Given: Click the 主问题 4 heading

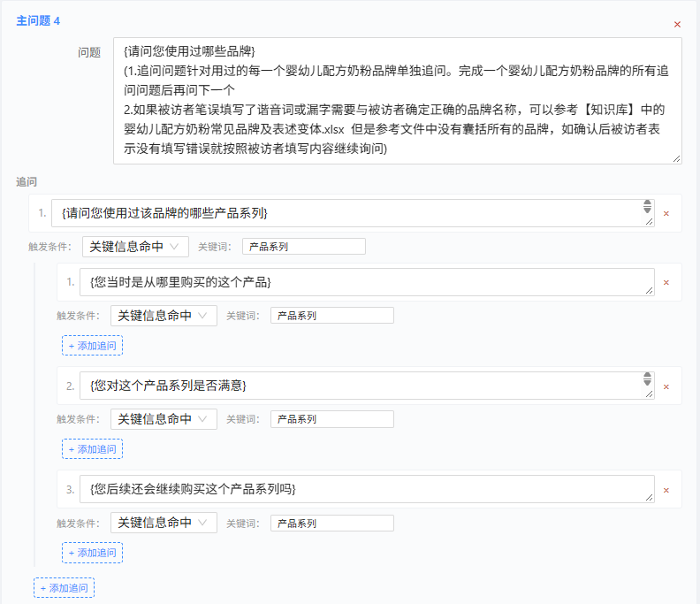Looking at the screenshot, I should pos(38,21).
